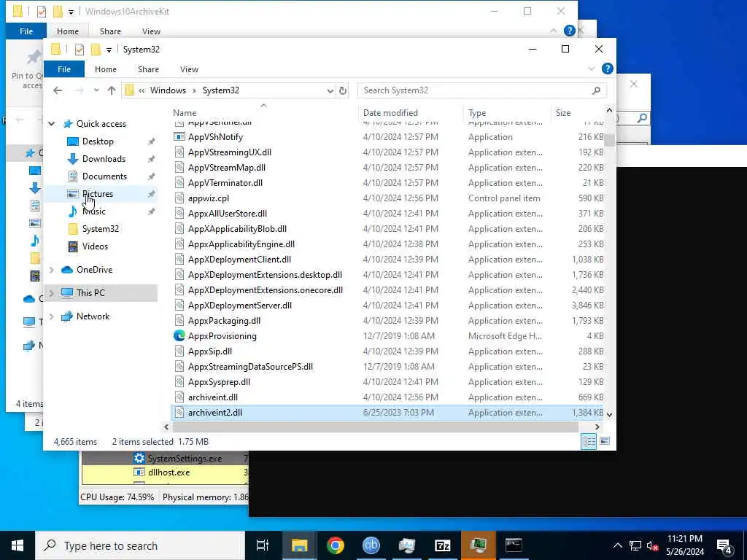Viewport: 747px width, 560px height.
Task: Select Pictures in the navigation pane
Action: click(98, 194)
